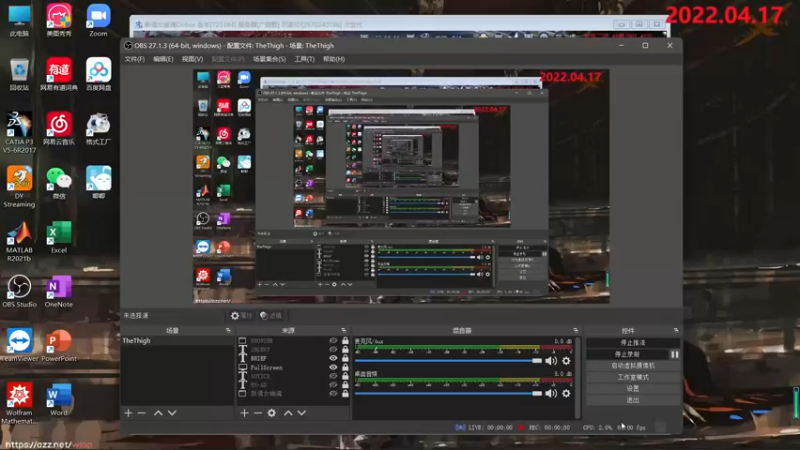Open the 场景集合(S) menu

(x=269, y=59)
